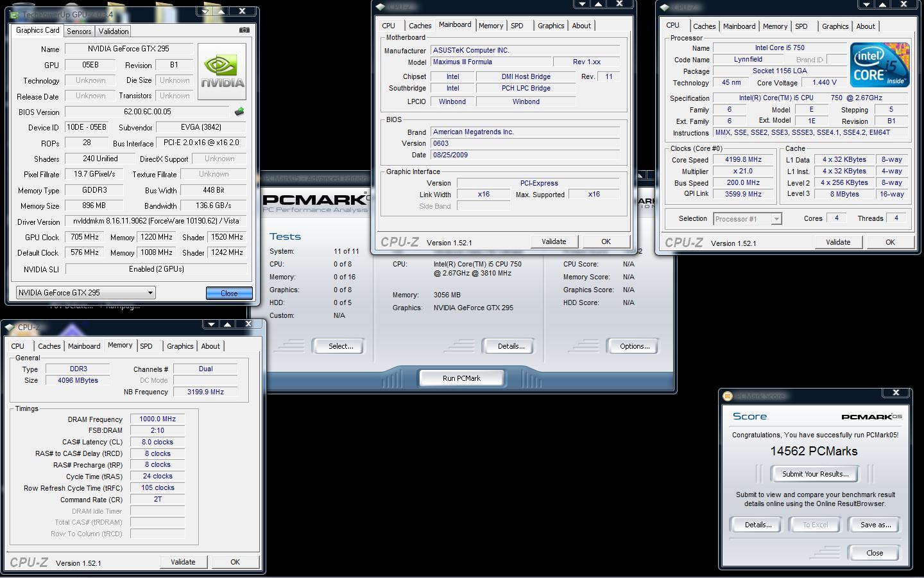
Task: Click OK in CPU-Z Memory window
Action: 235,562
